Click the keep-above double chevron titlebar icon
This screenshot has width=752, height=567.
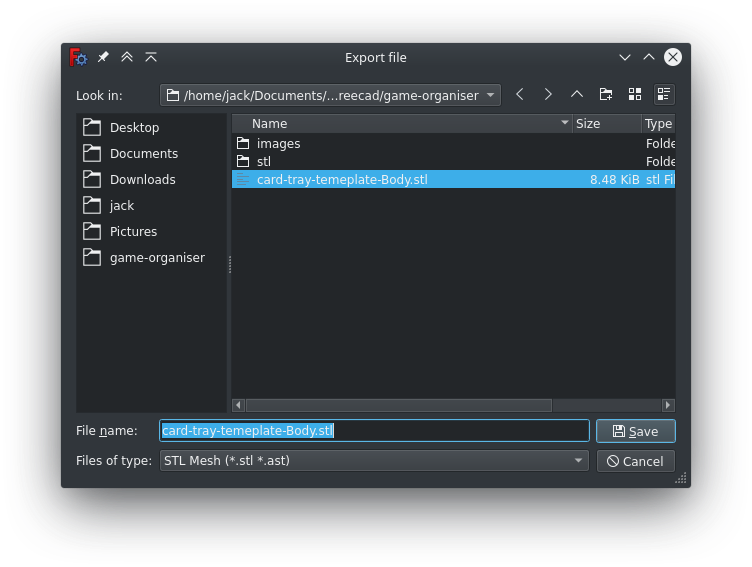[x=127, y=58]
